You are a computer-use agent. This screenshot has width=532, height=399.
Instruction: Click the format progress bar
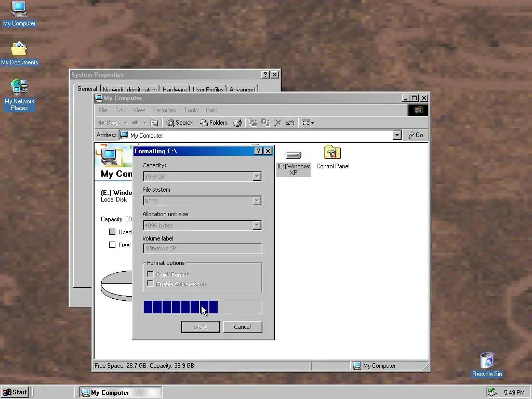click(x=202, y=307)
